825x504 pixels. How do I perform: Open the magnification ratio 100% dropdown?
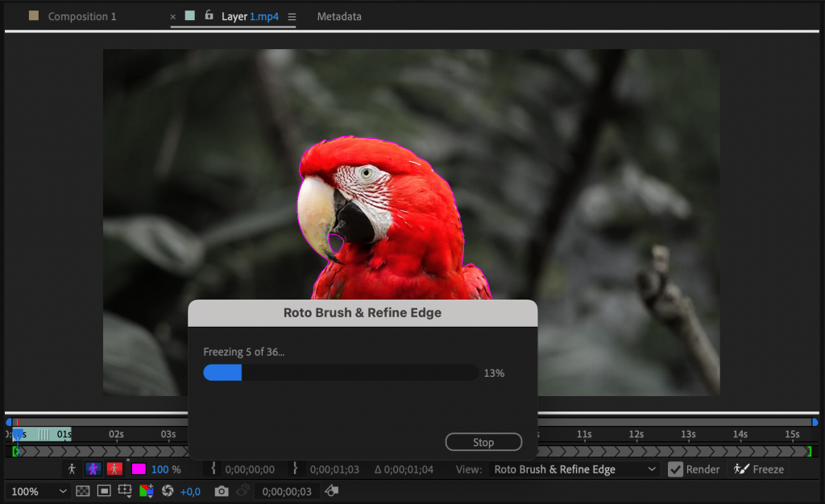tap(36, 491)
